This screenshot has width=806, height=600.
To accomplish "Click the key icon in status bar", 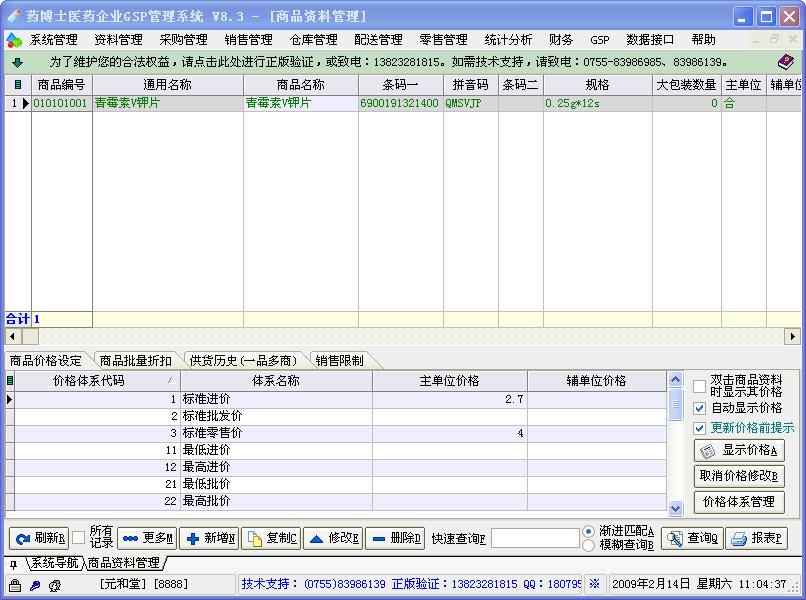I will coord(35,585).
